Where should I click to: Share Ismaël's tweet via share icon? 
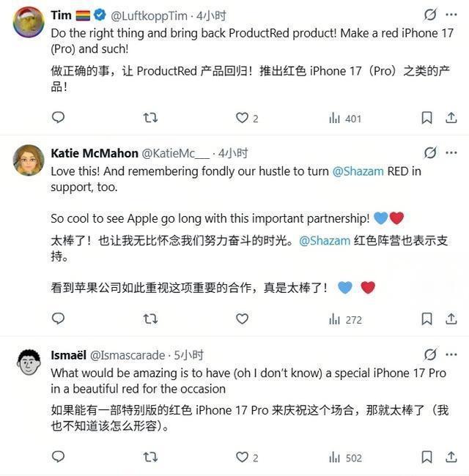451,457
